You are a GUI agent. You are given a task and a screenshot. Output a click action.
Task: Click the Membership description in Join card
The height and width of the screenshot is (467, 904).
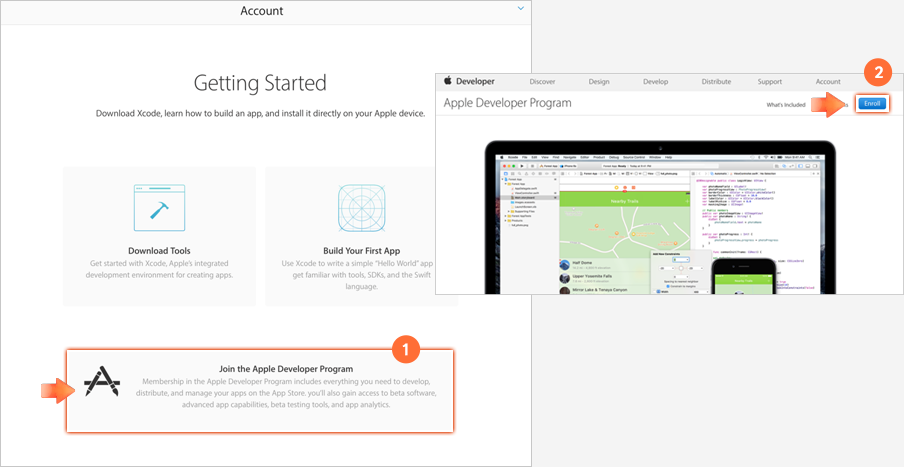click(x=286, y=393)
